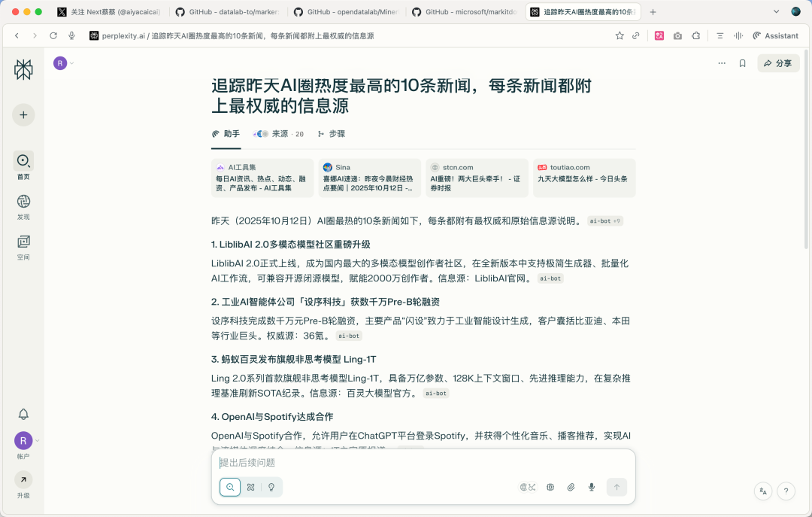Open the browser tab list chevron

pos(777,11)
